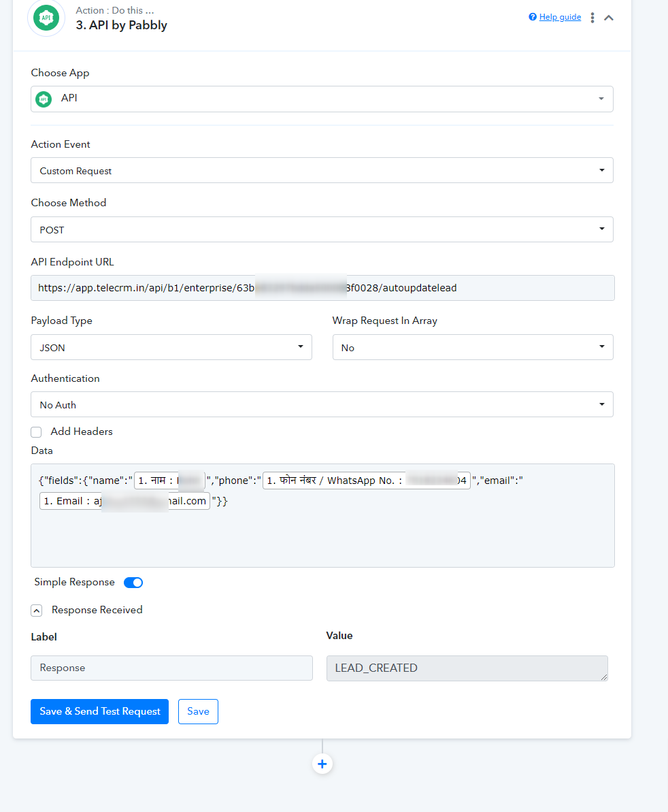The image size is (668, 812).
Task: Click the green API icon in Choose App field
Action: (44, 99)
